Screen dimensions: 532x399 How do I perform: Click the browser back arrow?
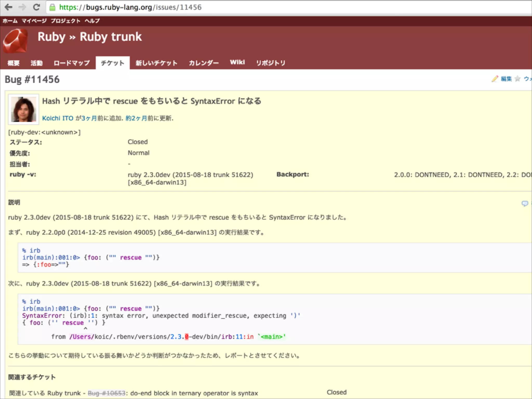9,7
